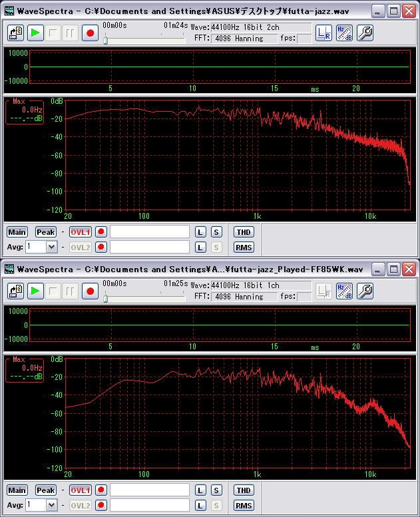Play the futta-jazz_Played file in bottom window
Image resolution: width=420 pixels, height=517 pixels.
tap(35, 291)
